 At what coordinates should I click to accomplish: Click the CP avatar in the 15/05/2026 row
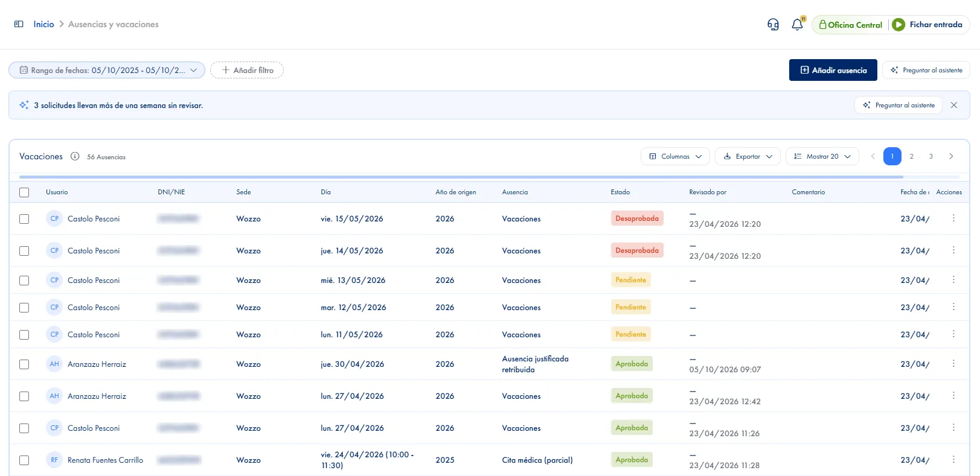54,218
